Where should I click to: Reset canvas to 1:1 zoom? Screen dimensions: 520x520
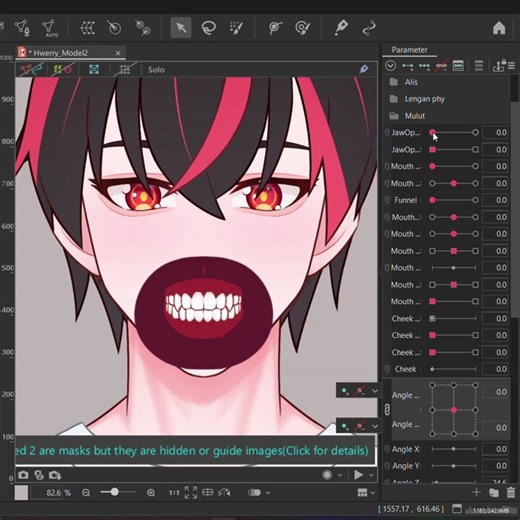tap(174, 493)
